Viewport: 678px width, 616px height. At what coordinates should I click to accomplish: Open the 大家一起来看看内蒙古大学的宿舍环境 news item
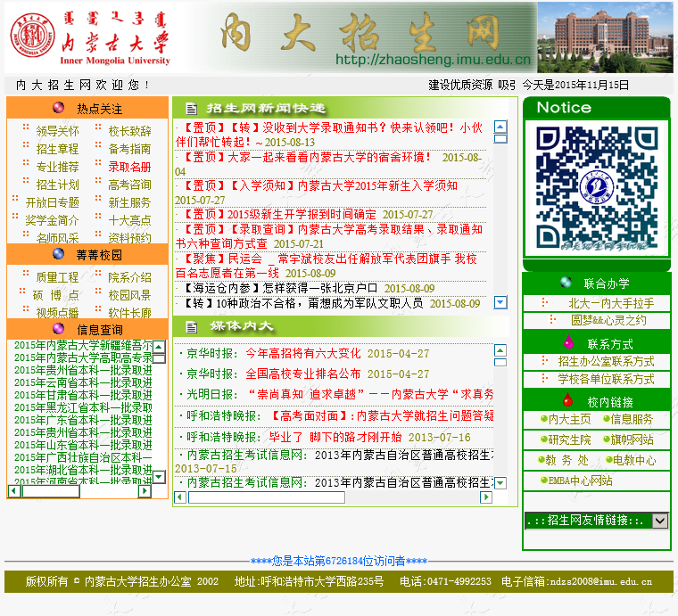(x=329, y=157)
